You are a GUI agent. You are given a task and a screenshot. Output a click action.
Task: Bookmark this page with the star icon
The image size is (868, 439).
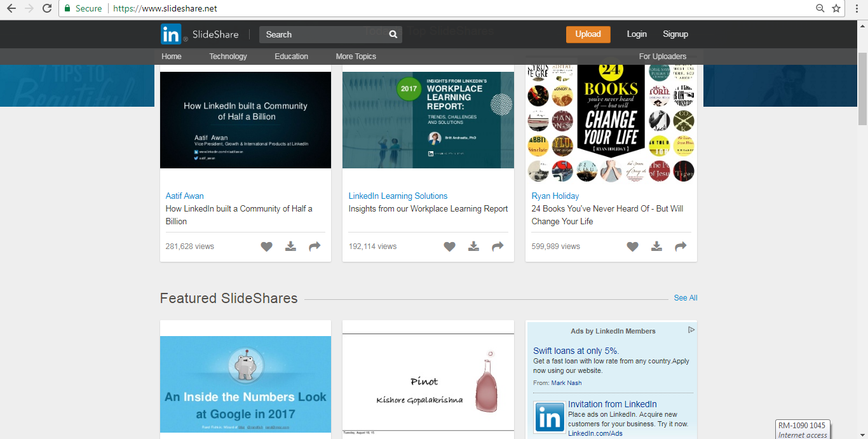point(836,8)
